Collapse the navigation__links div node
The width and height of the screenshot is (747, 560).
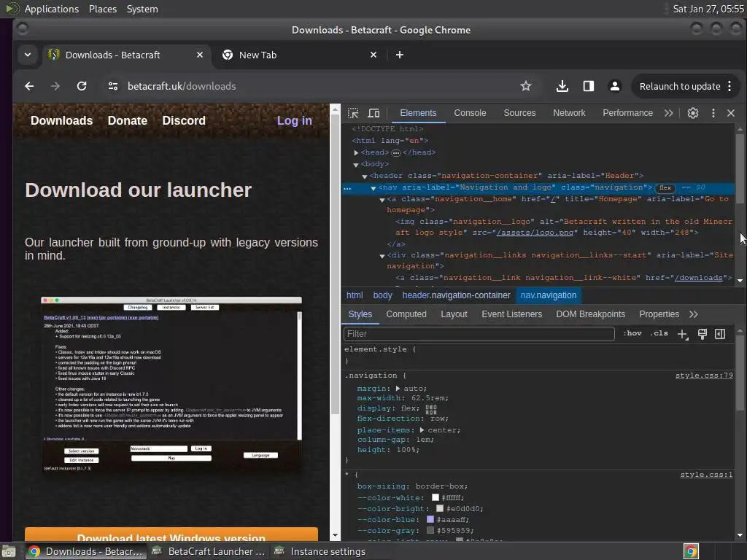pos(382,256)
